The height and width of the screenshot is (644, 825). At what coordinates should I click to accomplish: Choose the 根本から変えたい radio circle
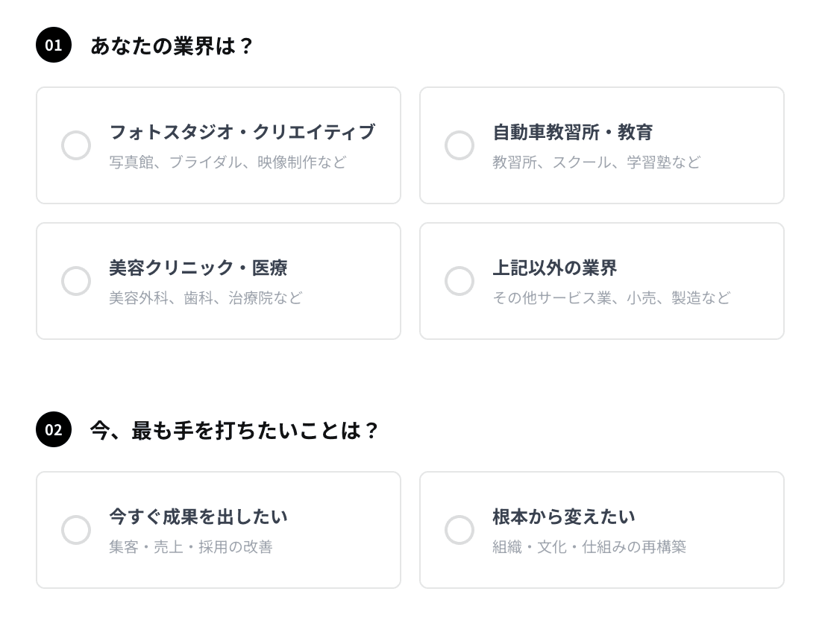[x=459, y=530]
